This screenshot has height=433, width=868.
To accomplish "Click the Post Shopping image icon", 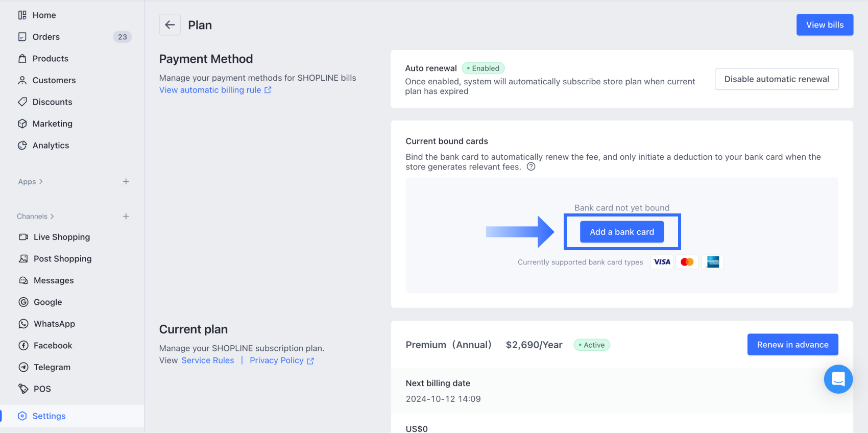I will pos(23,259).
